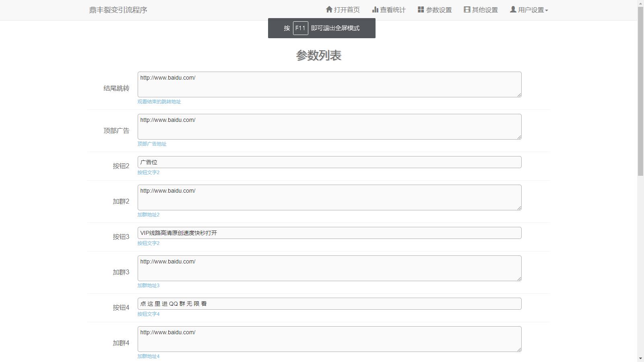Click the home icon beside 打开首页
This screenshot has width=644, height=362.
329,9
